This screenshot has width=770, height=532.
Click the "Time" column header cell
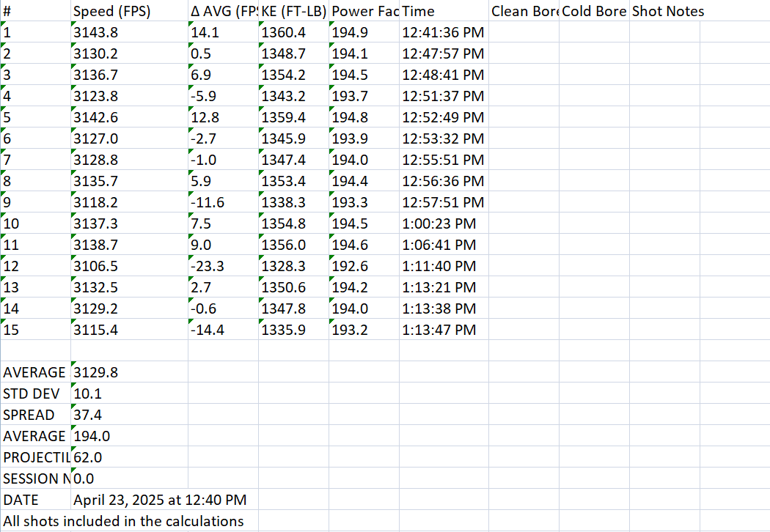pyautogui.click(x=419, y=11)
